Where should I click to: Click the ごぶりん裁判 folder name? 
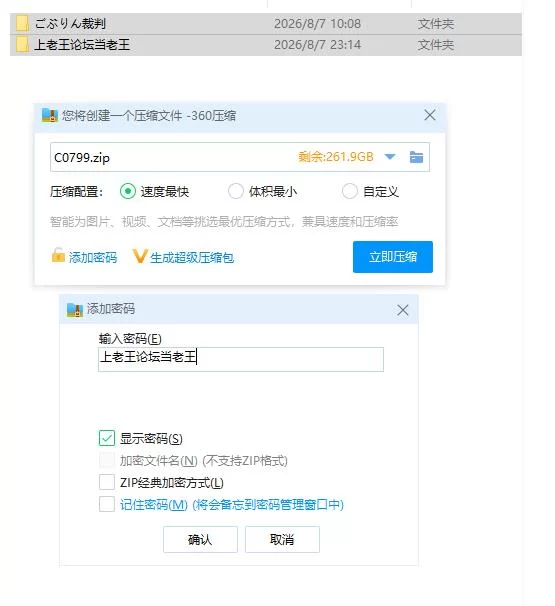point(70,24)
